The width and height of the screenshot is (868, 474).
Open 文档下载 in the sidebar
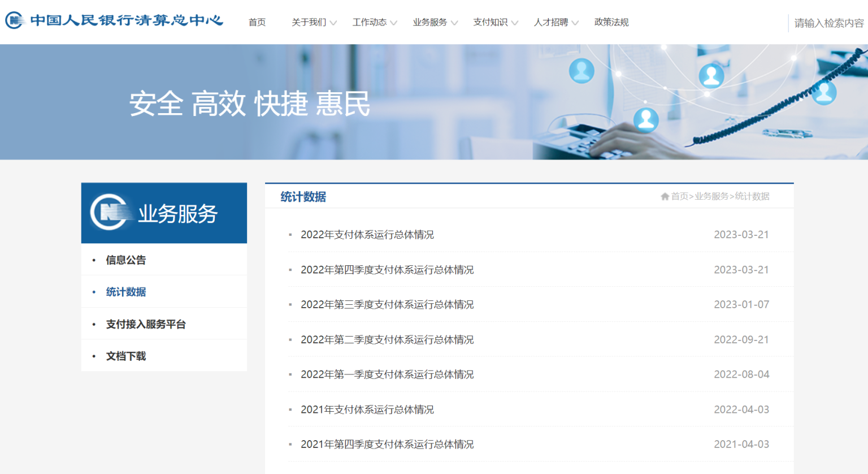click(x=126, y=356)
